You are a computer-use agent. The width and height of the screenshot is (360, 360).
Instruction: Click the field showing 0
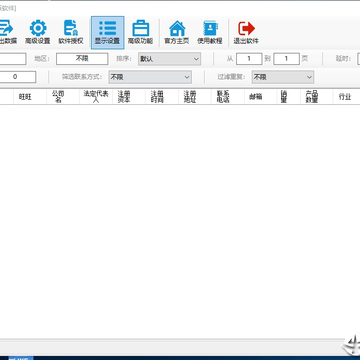point(18,77)
